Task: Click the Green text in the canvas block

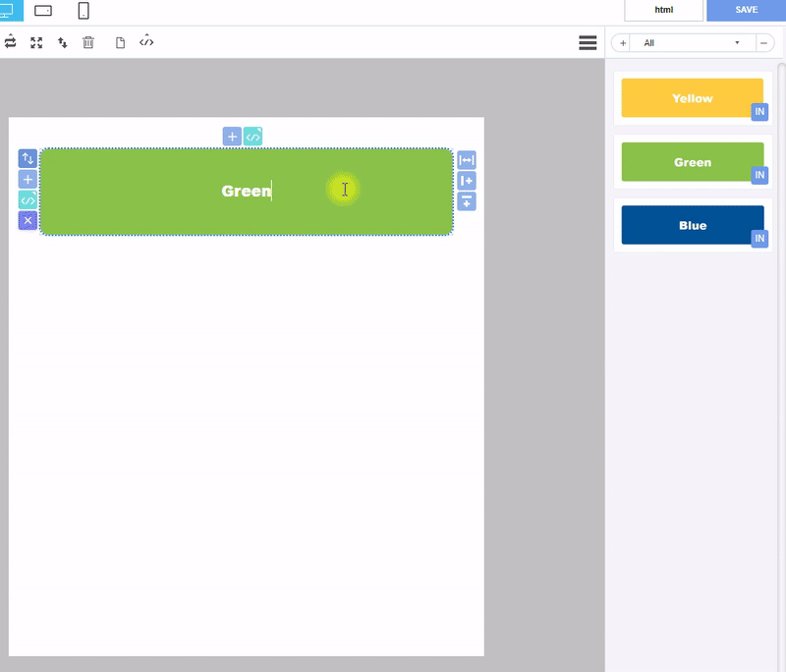Action: (246, 192)
